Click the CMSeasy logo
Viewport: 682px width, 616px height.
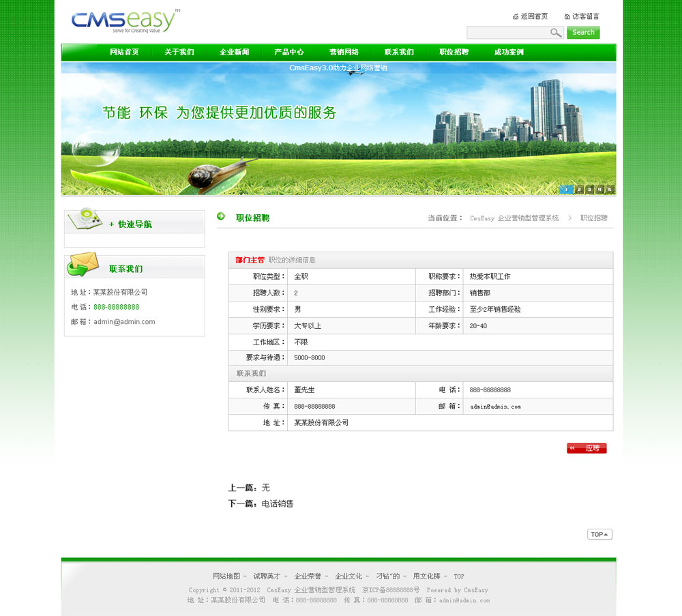click(125, 21)
